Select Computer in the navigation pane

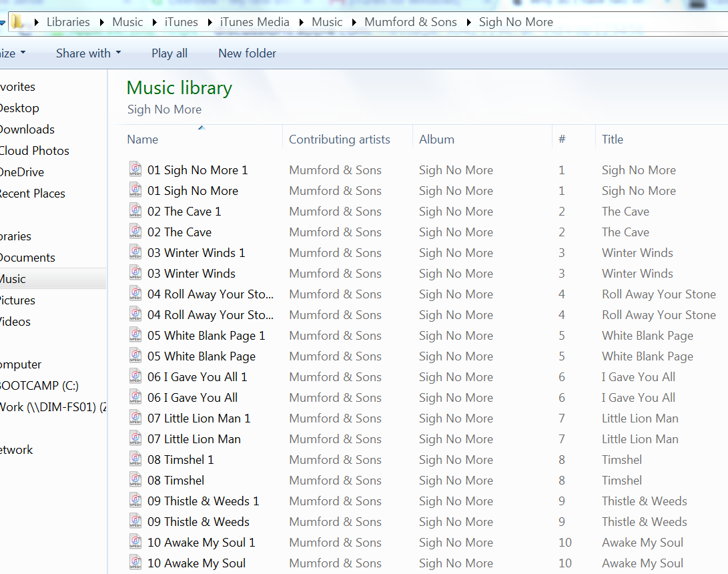pyautogui.click(x=20, y=364)
